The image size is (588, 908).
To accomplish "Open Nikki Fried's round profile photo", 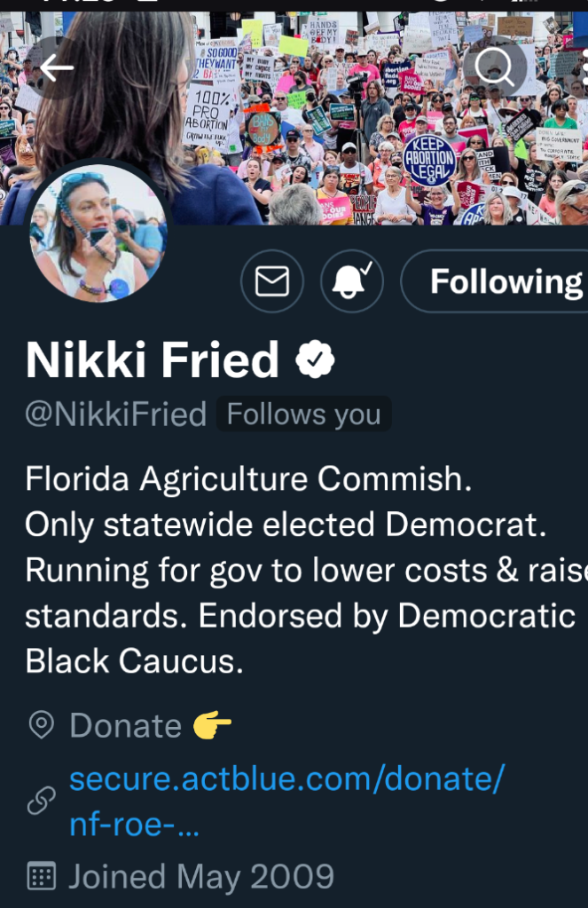I will (98, 233).
